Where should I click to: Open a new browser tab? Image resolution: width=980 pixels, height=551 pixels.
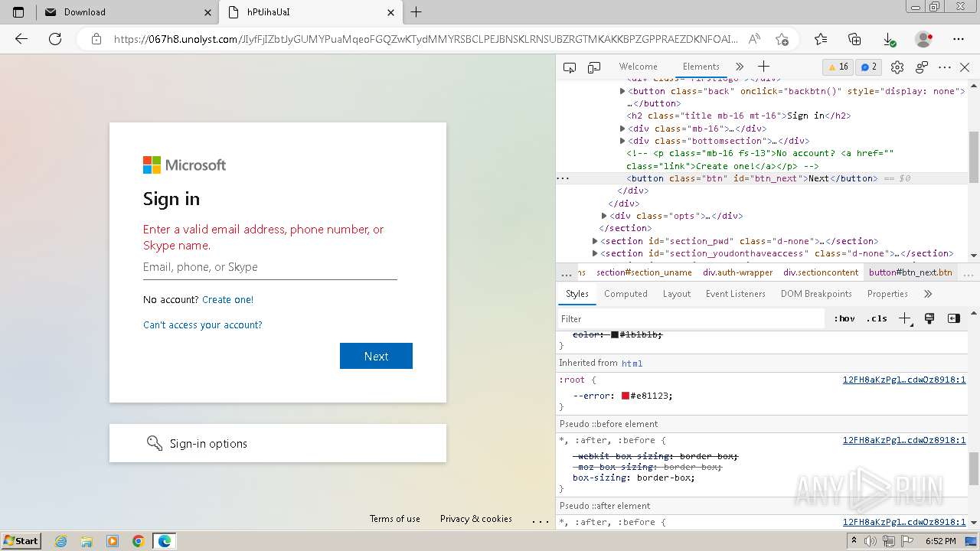[416, 12]
